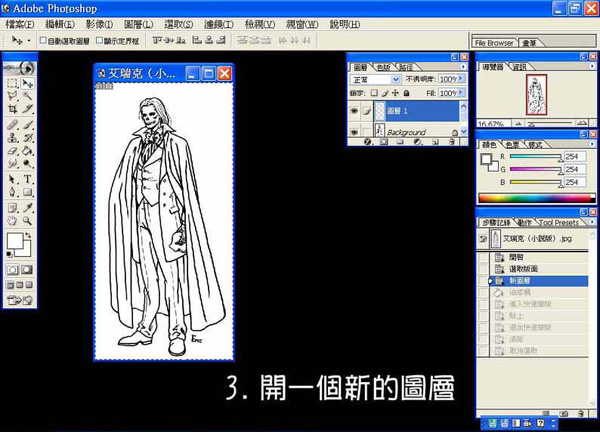Select the Slice tool

(x=27, y=109)
